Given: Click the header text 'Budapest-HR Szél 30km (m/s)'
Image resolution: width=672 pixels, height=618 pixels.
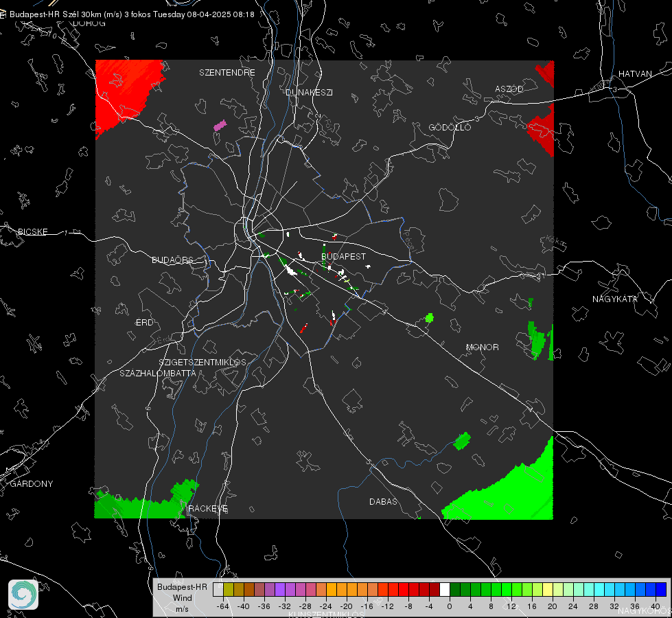Looking at the screenshot, I should [66, 14].
